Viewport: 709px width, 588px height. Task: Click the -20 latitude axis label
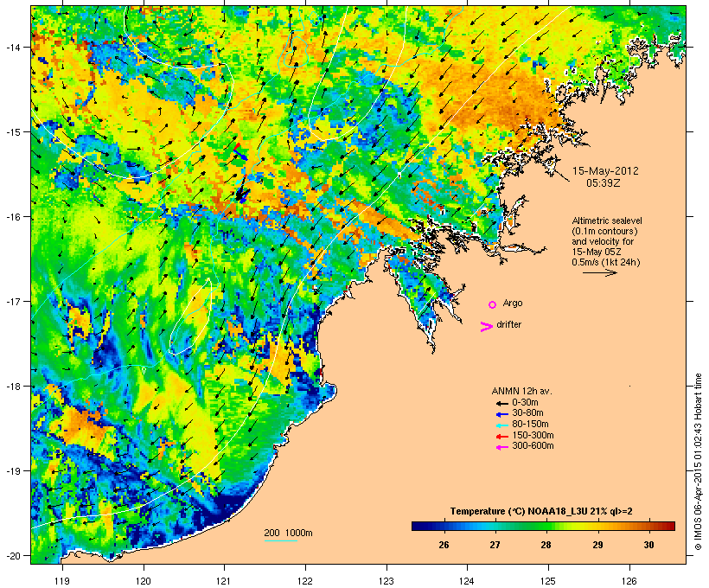coord(12,555)
